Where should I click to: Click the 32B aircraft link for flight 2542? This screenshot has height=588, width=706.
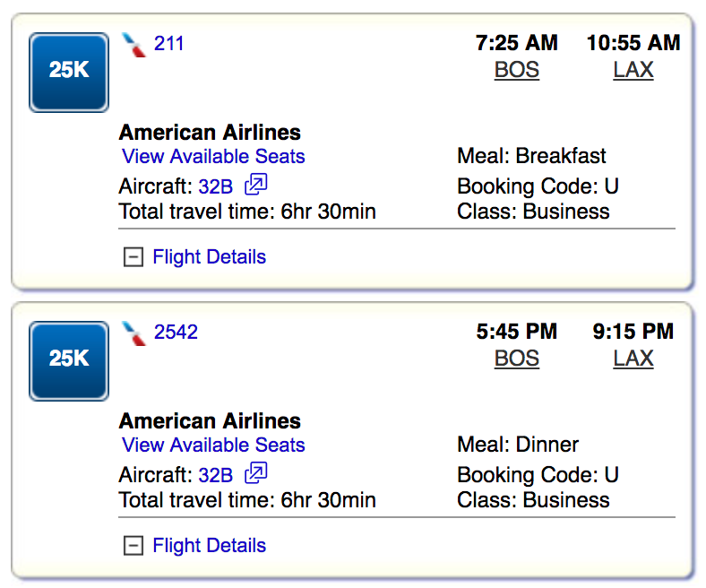click(215, 475)
